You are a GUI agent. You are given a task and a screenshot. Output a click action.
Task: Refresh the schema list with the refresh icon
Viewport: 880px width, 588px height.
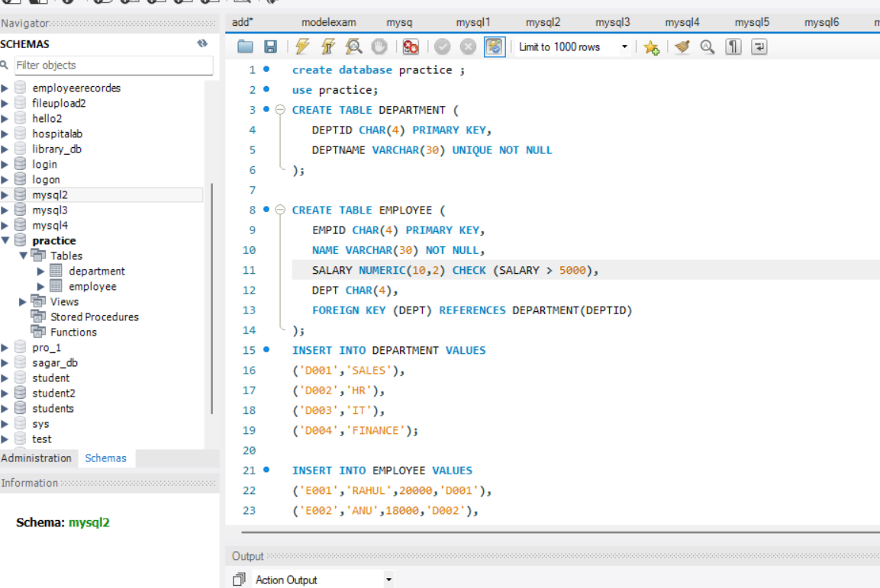coord(203,44)
